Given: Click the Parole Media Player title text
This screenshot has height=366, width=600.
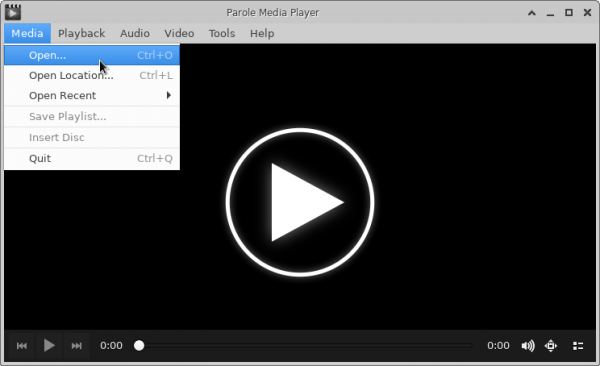Looking at the screenshot, I should point(272,13).
